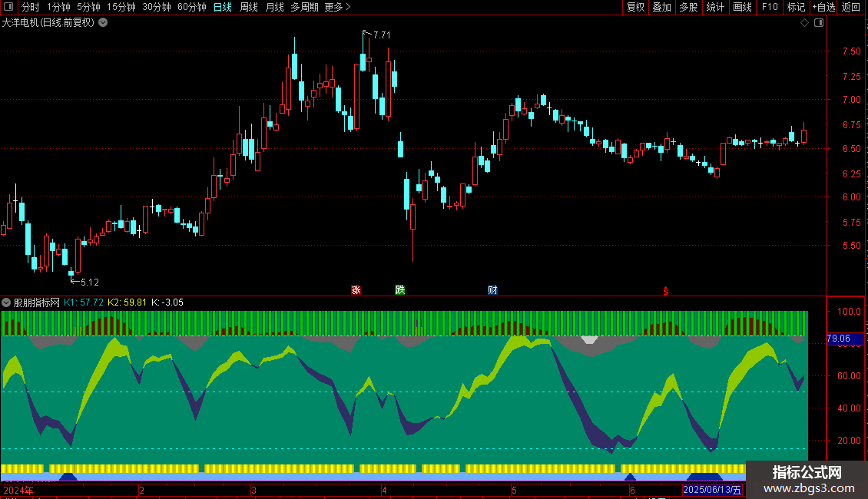The width and height of the screenshot is (868, 499).
Task: Open the indicator menu beside 股朋指标网
Action: pyautogui.click(x=6, y=302)
